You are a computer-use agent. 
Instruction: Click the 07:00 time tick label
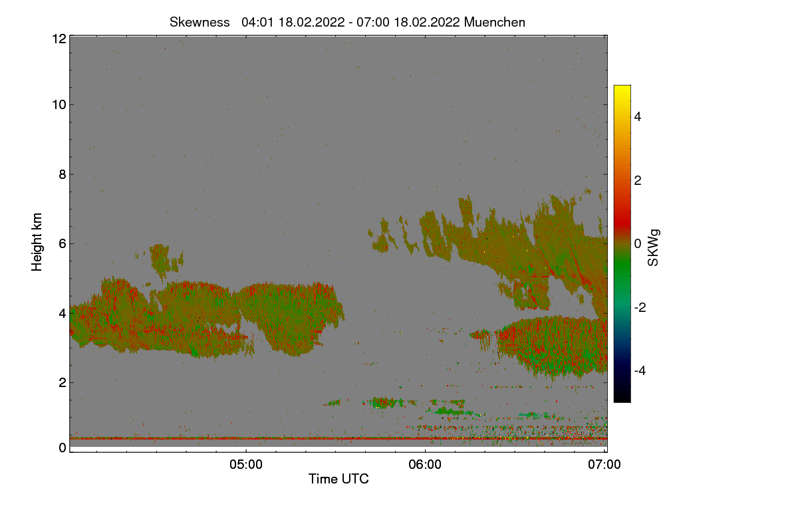[x=604, y=465]
